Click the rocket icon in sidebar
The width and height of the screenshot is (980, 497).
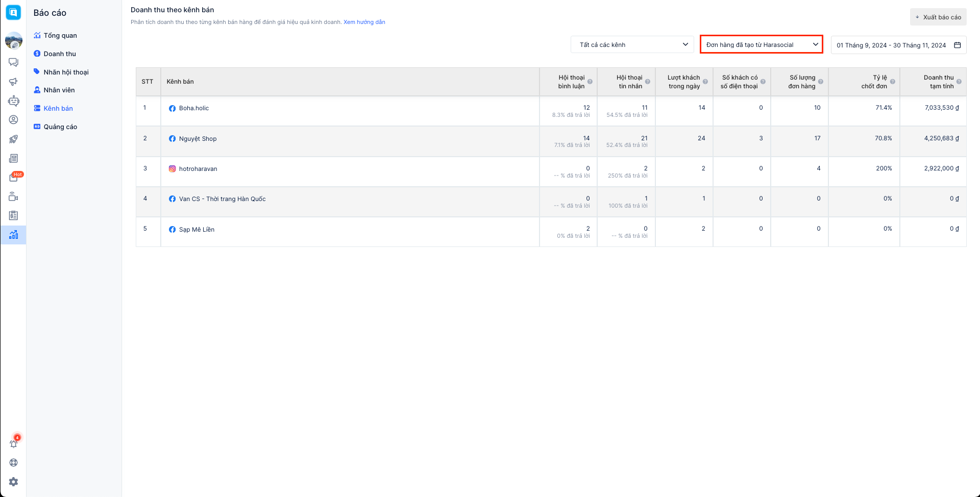click(14, 139)
